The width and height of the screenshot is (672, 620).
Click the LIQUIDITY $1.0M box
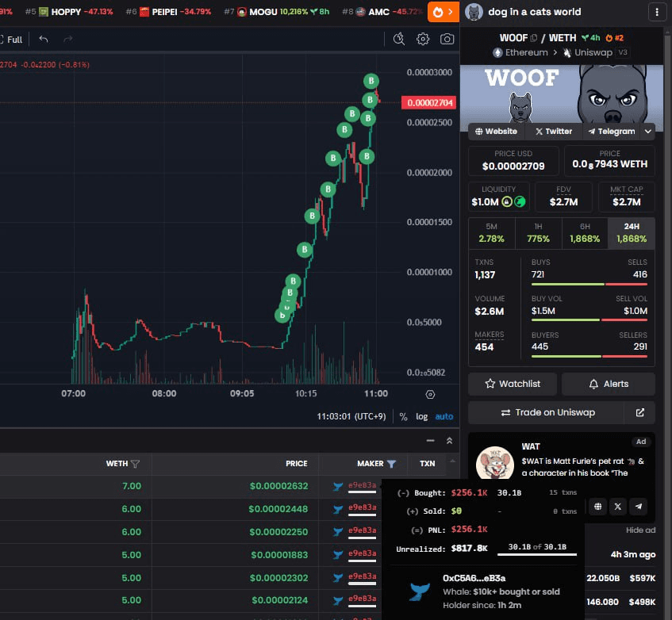(499, 197)
